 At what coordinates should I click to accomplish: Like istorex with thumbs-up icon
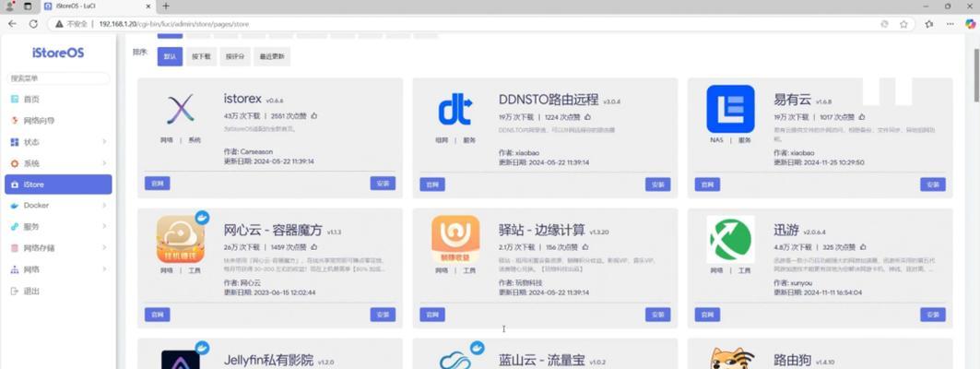[x=313, y=115]
